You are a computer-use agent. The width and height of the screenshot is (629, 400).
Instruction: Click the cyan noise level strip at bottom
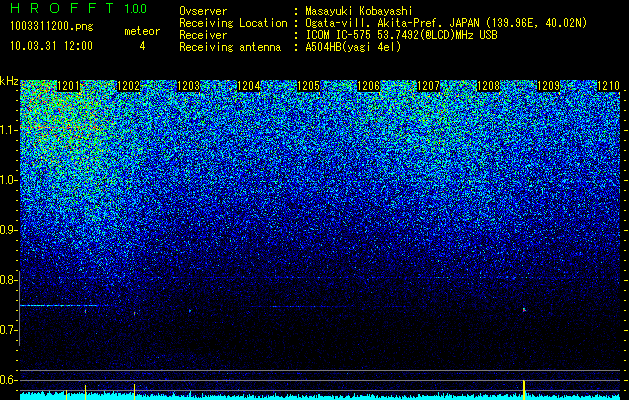coord(320,396)
